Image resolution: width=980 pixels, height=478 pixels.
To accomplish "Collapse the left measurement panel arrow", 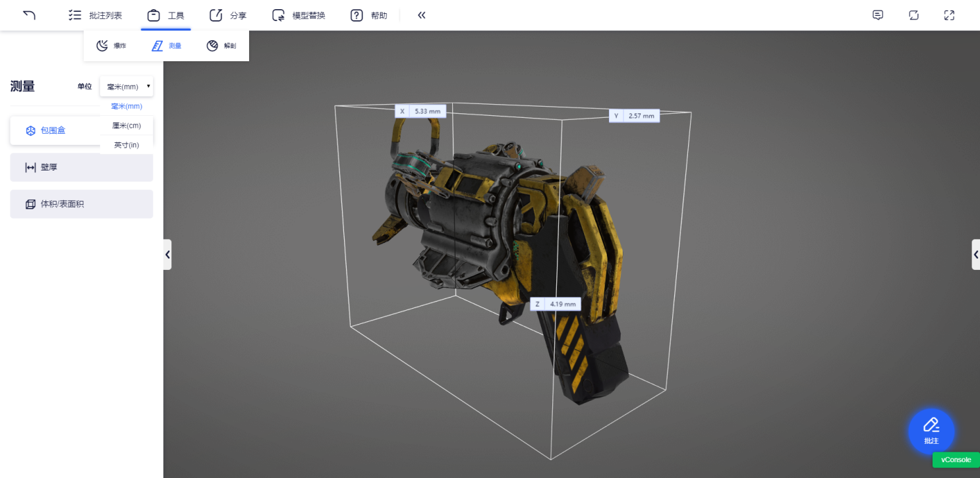I will 167,254.
